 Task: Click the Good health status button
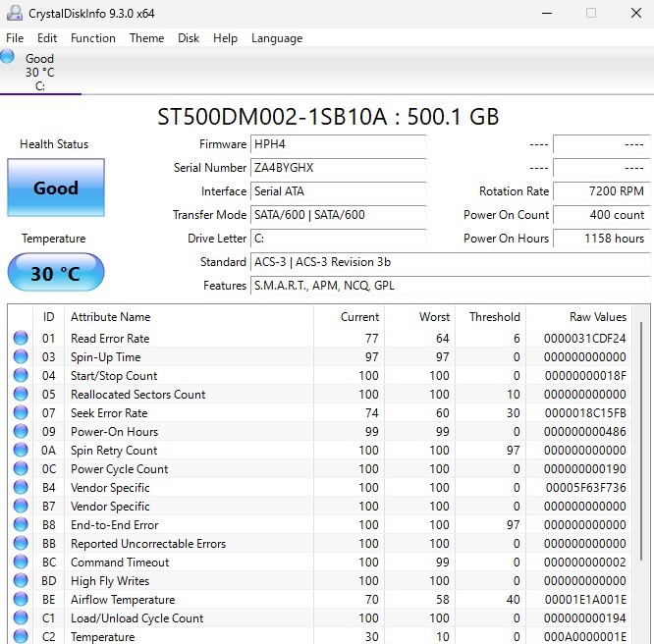click(55, 188)
